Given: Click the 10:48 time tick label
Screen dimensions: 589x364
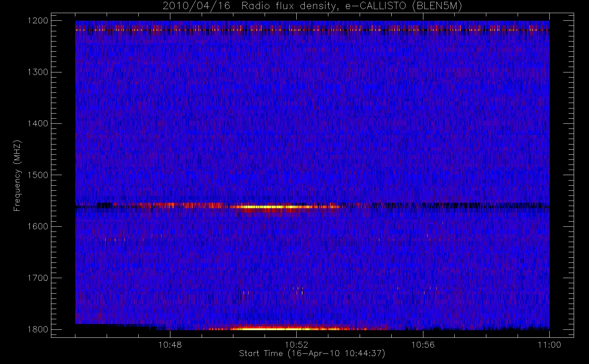Looking at the screenshot, I should coord(170,345).
